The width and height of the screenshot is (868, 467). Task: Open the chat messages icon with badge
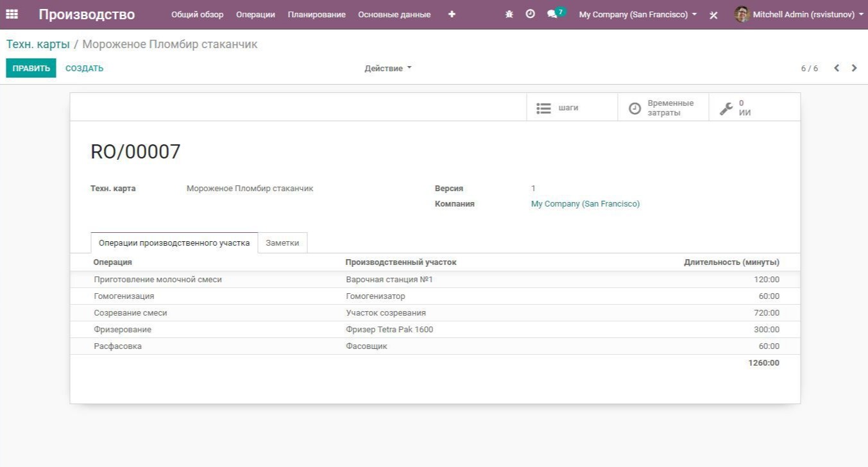click(x=553, y=14)
